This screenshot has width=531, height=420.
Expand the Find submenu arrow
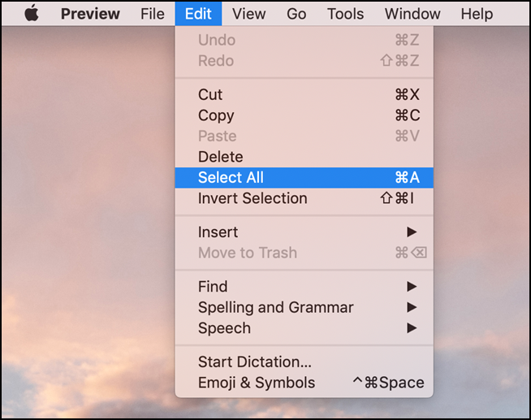[x=412, y=287]
